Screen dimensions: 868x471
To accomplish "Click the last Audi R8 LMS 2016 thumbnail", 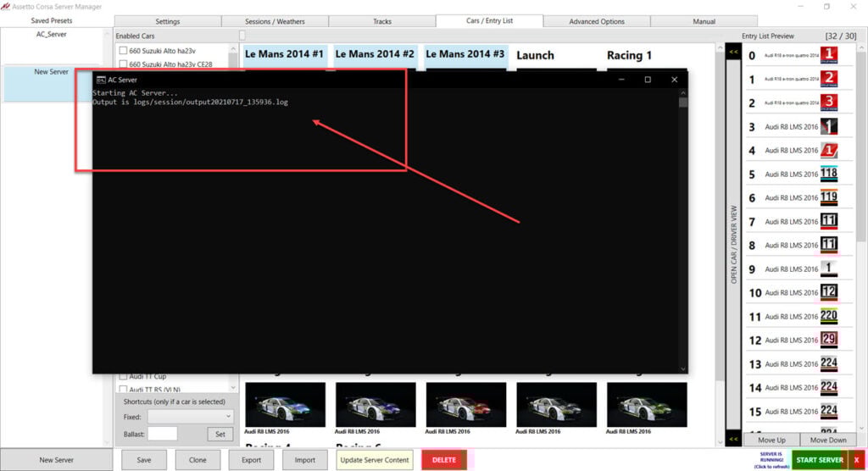I will pos(647,405).
